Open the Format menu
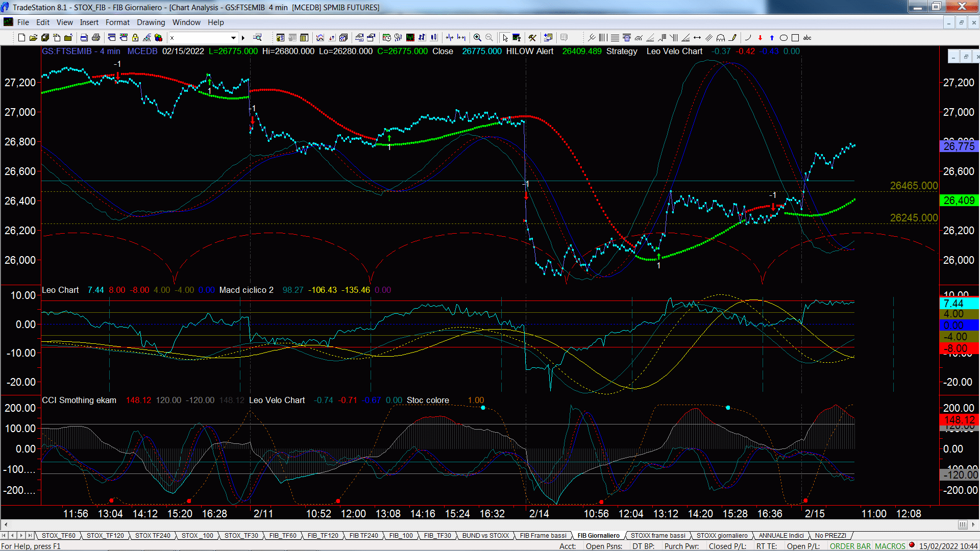 click(x=117, y=22)
